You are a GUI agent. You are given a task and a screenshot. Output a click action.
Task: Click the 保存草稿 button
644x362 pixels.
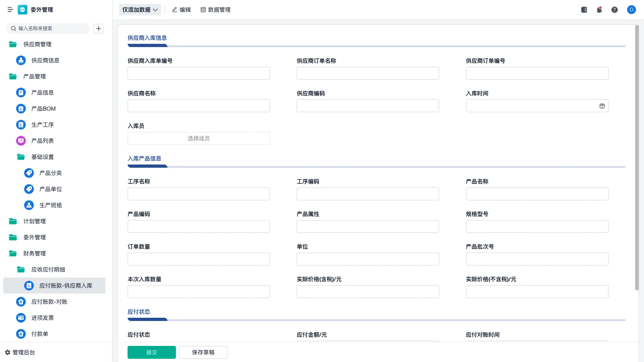(203, 352)
